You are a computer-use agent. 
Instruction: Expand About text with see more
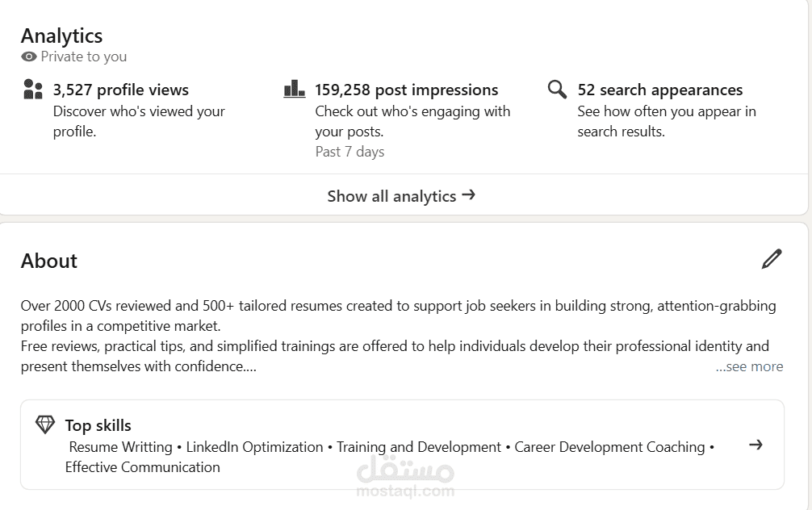749,366
